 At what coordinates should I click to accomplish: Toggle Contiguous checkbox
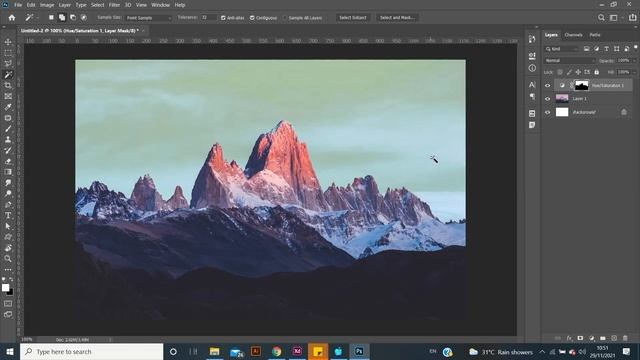[252, 18]
